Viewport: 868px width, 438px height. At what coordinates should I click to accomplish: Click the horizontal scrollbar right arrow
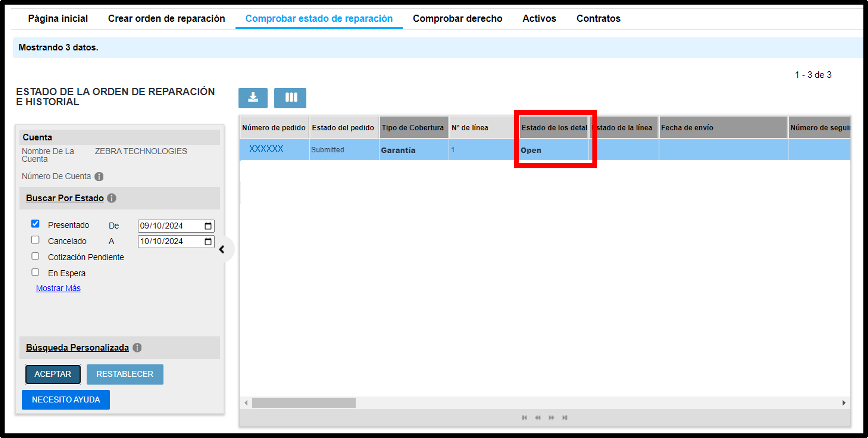tap(844, 403)
